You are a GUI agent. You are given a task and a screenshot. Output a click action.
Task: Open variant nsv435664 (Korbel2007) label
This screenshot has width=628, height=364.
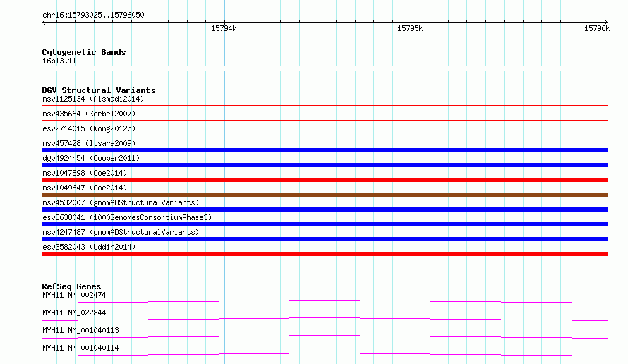pos(89,114)
